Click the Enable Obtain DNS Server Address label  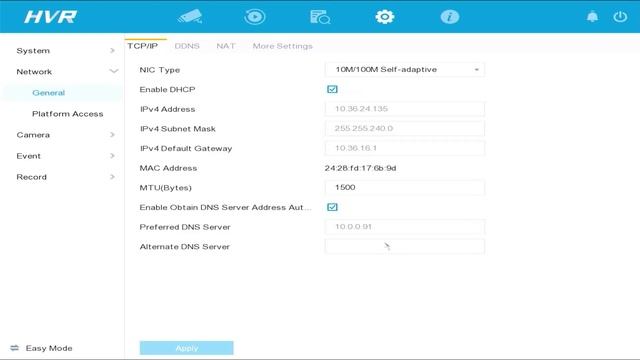225,207
